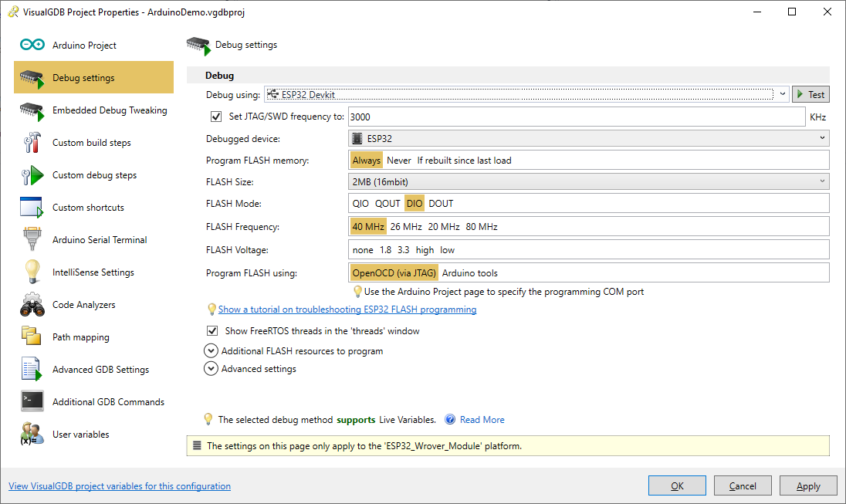Viewport: 846px width, 504px height.
Task: Open Arduino Project page
Action: point(94,45)
